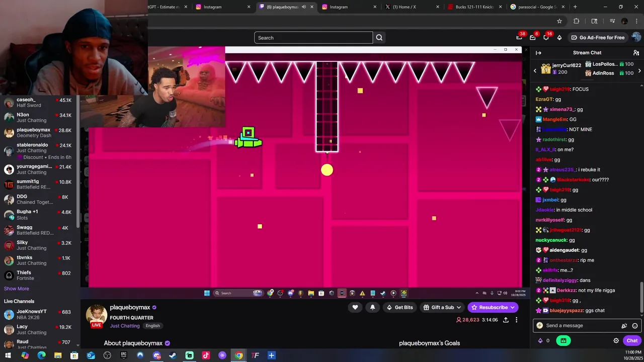Click plaqueboymax channel avatar with LIVE badge
Screen dimensions: 644x362
click(96, 316)
